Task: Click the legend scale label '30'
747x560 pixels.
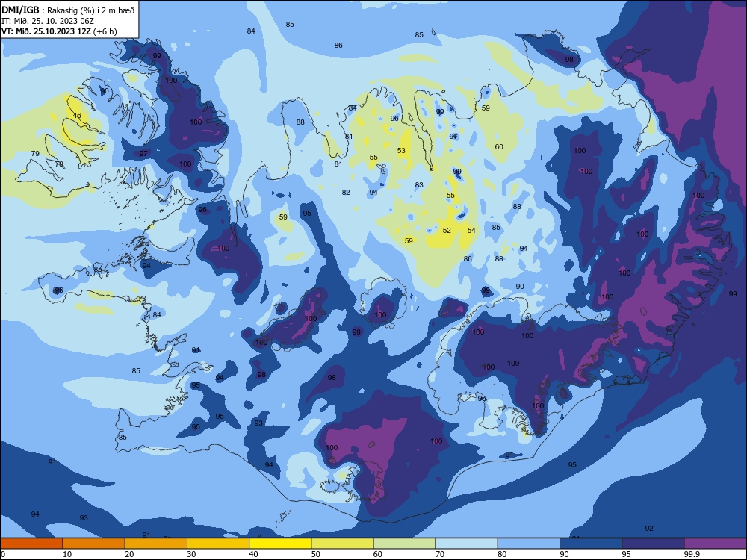Action: tap(191, 554)
